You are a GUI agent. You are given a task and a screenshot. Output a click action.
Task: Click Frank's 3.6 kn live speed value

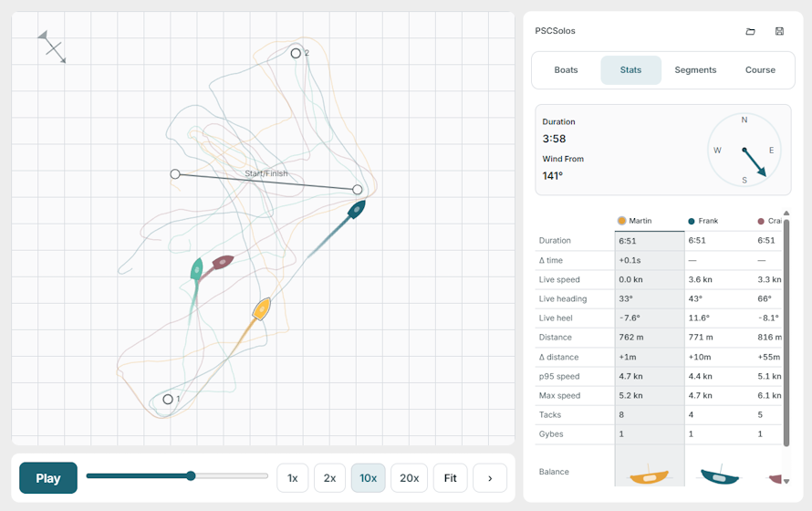click(700, 279)
